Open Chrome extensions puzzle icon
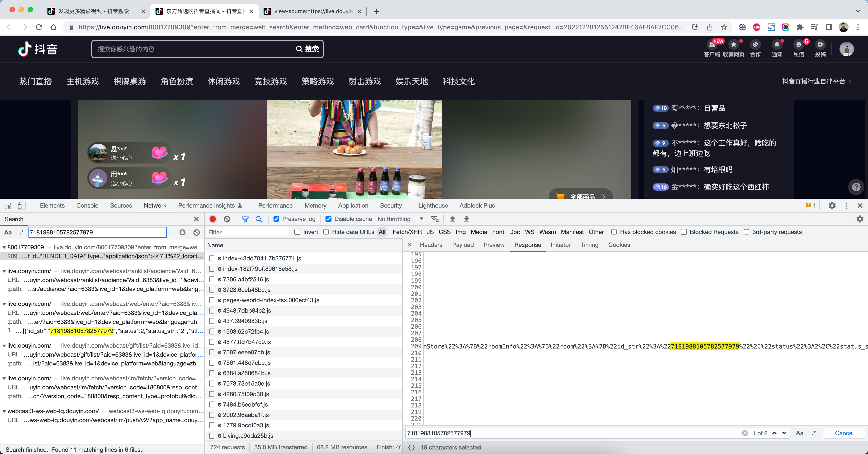Image resolution: width=868 pixels, height=454 pixels. tap(800, 27)
